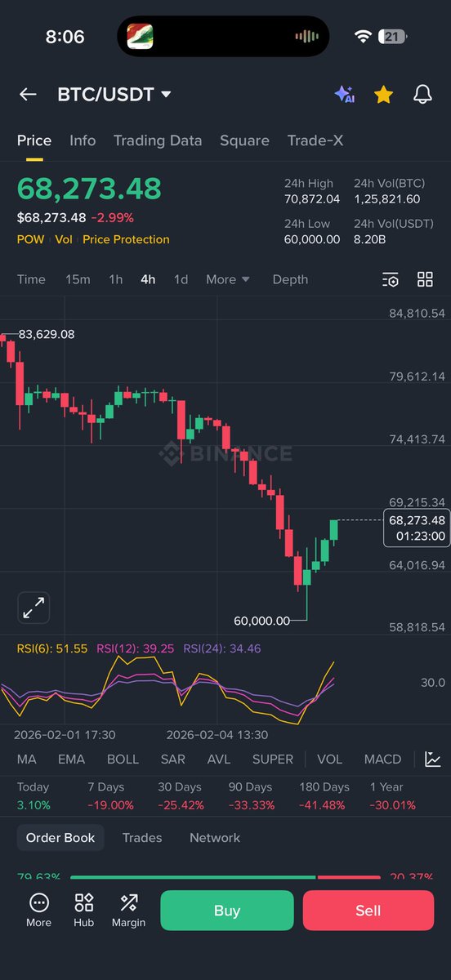Tap the red Sell button
Viewport: 451px width, 980px height.
coord(368,911)
